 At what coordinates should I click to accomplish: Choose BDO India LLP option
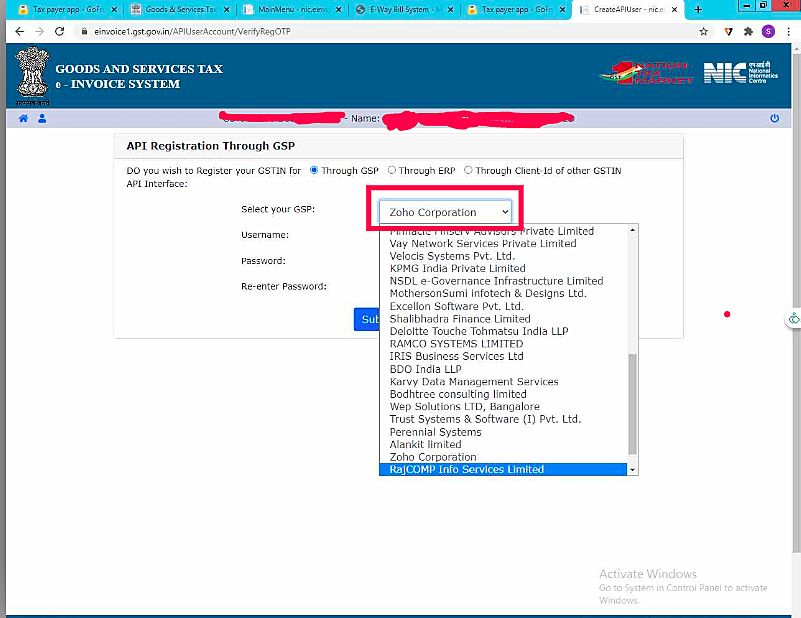pos(503,369)
